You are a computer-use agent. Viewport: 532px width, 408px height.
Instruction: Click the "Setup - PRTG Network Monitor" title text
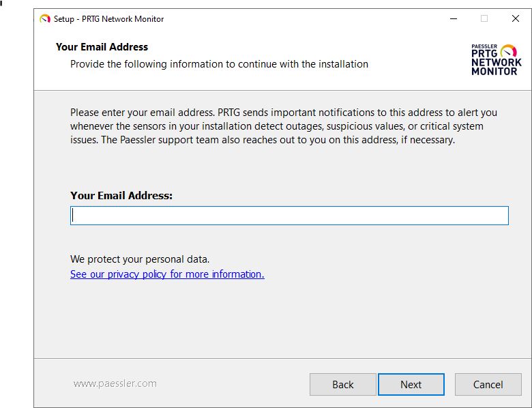[109, 19]
